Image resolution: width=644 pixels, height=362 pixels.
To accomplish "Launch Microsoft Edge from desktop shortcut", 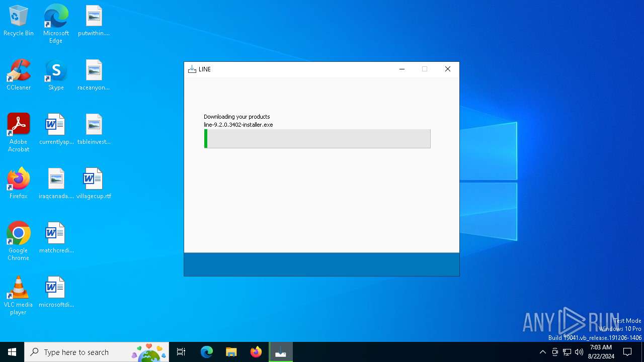I will pyautogui.click(x=56, y=24).
